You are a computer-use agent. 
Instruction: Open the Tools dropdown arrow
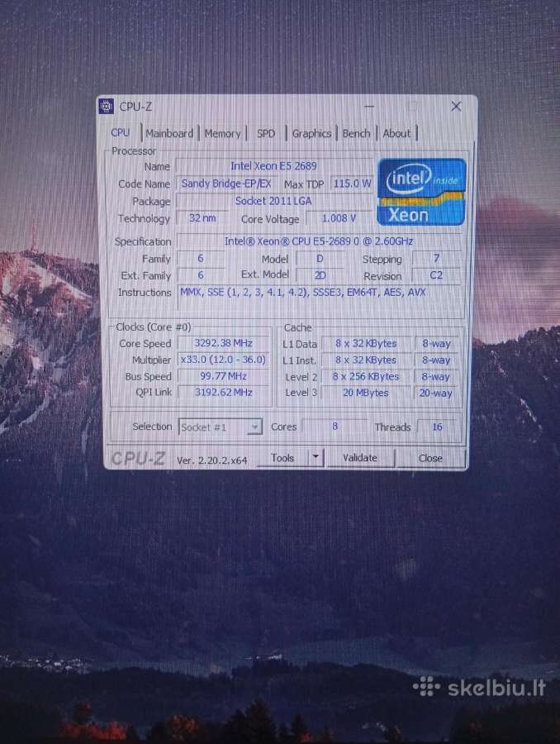coord(316,458)
